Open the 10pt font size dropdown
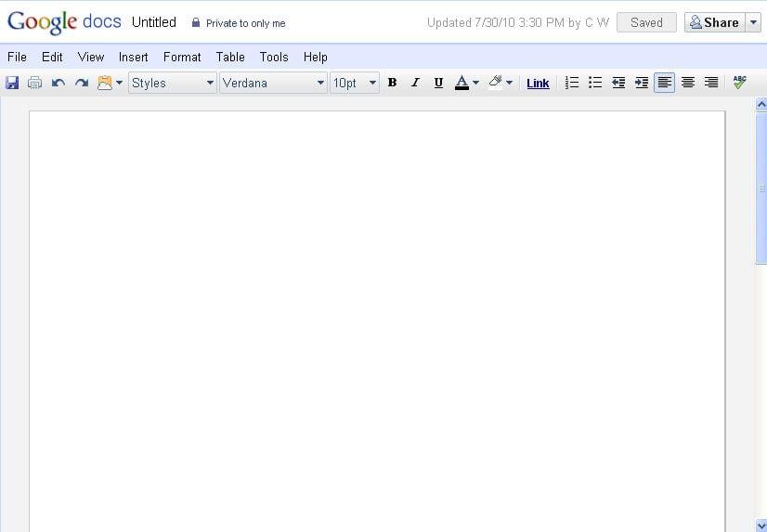 click(x=355, y=83)
